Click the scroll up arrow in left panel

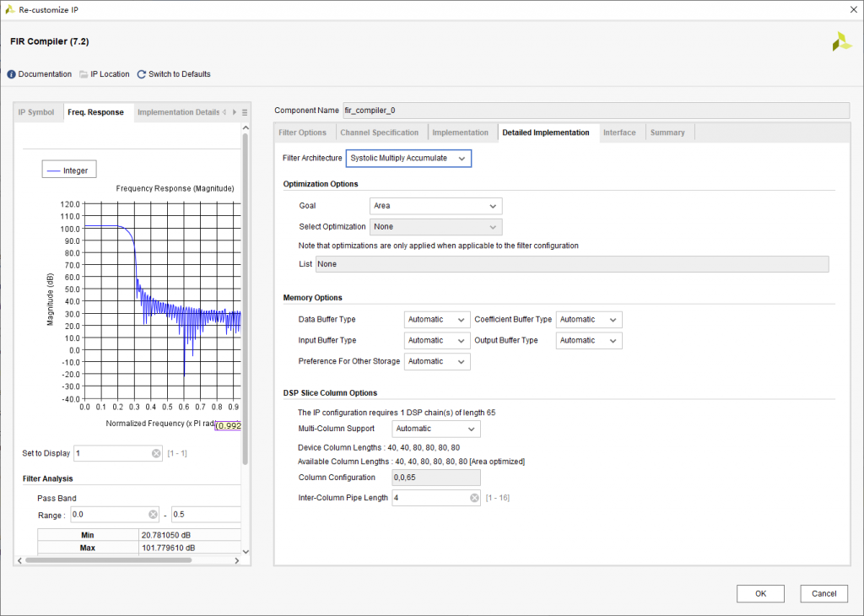coord(246,127)
